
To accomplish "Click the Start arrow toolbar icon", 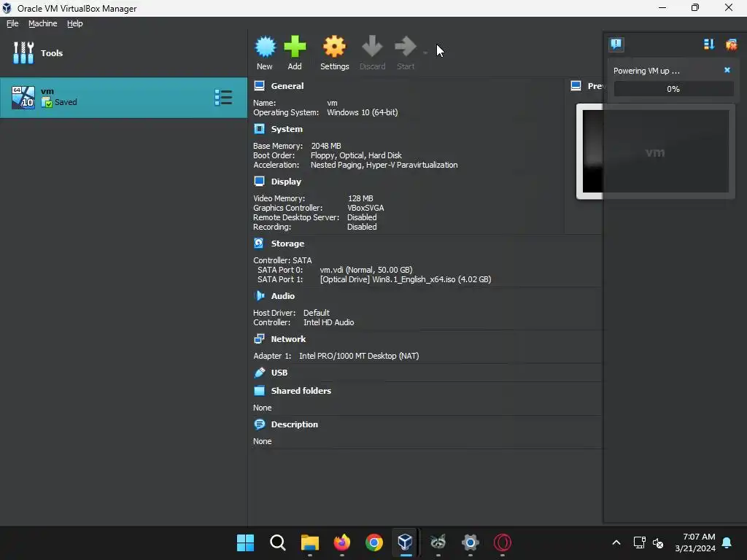I will point(406,47).
